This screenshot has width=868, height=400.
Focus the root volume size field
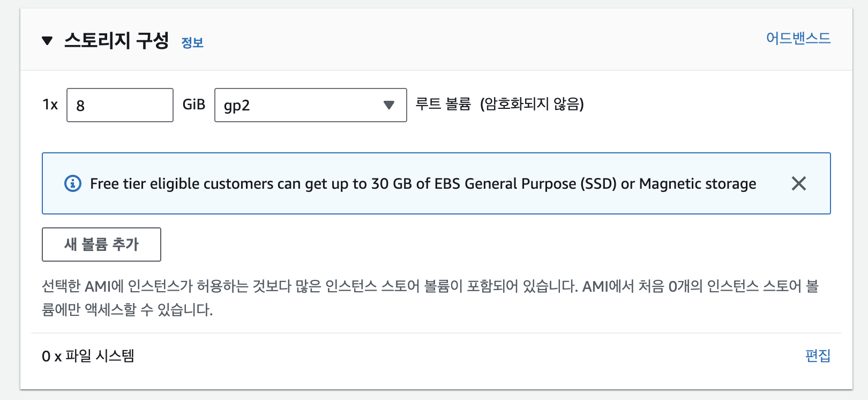pyautogui.click(x=120, y=105)
